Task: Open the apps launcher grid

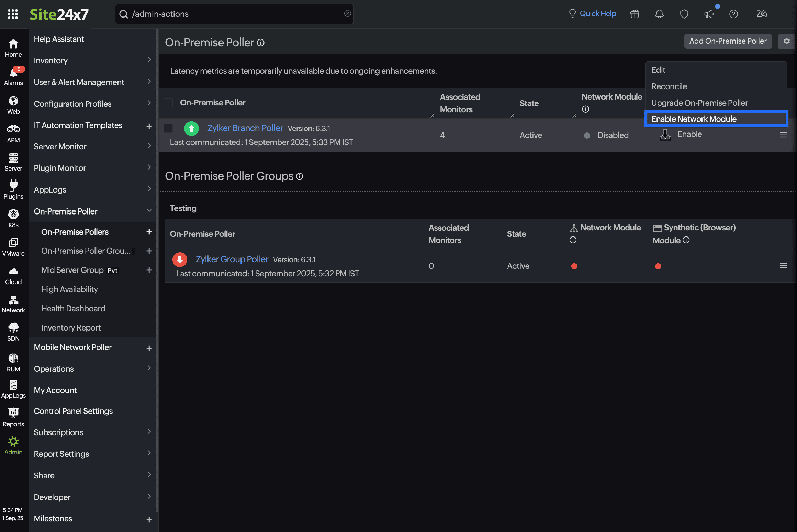Action: [x=13, y=14]
